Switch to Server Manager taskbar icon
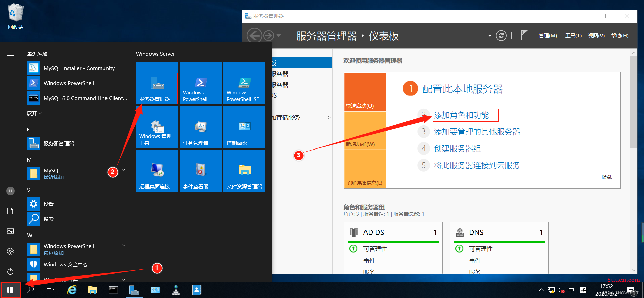Image resolution: width=644 pixels, height=298 pixels. (x=134, y=290)
